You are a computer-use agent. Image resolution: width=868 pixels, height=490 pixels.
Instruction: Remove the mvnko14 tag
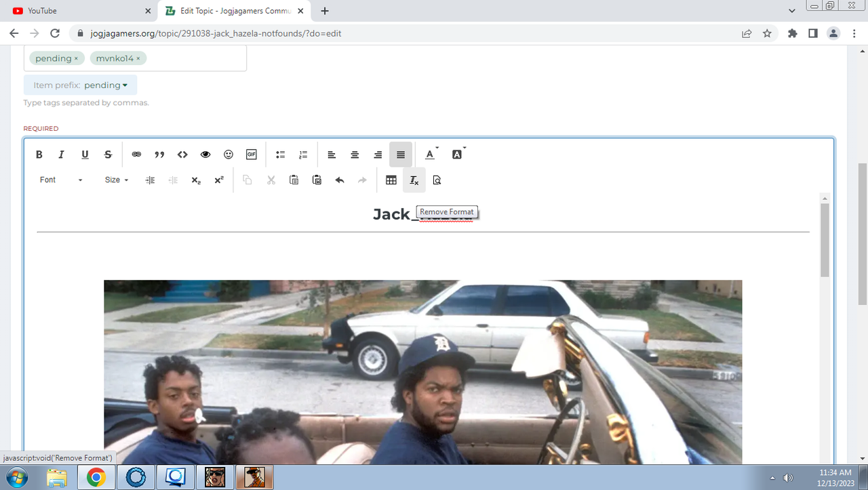[x=138, y=59]
